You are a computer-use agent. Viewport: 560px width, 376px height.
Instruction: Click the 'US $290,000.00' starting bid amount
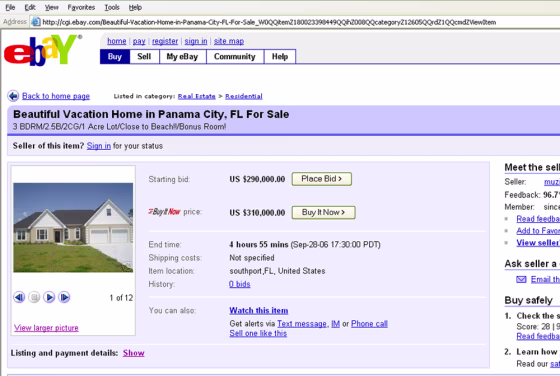pyautogui.click(x=257, y=179)
